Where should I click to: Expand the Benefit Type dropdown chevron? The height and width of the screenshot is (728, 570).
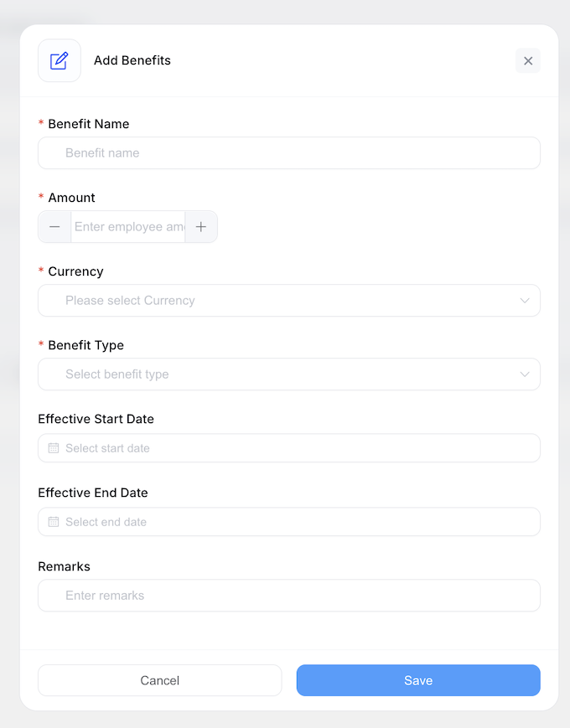click(525, 374)
